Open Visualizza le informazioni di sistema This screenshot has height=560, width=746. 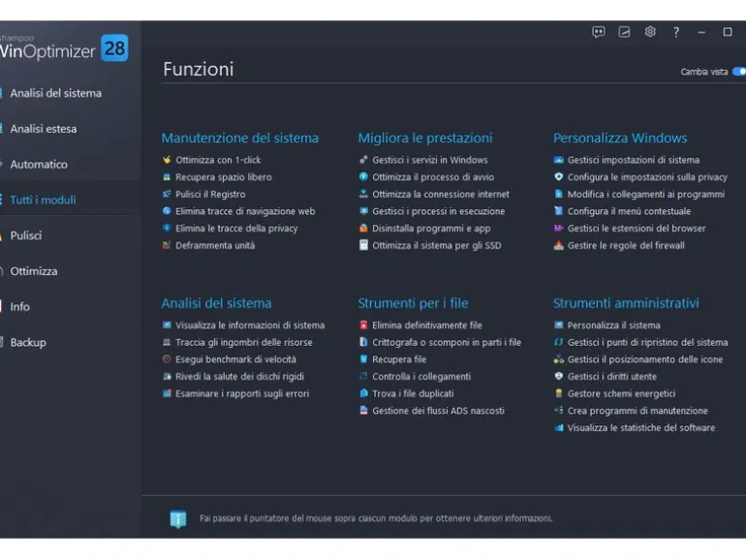(250, 326)
